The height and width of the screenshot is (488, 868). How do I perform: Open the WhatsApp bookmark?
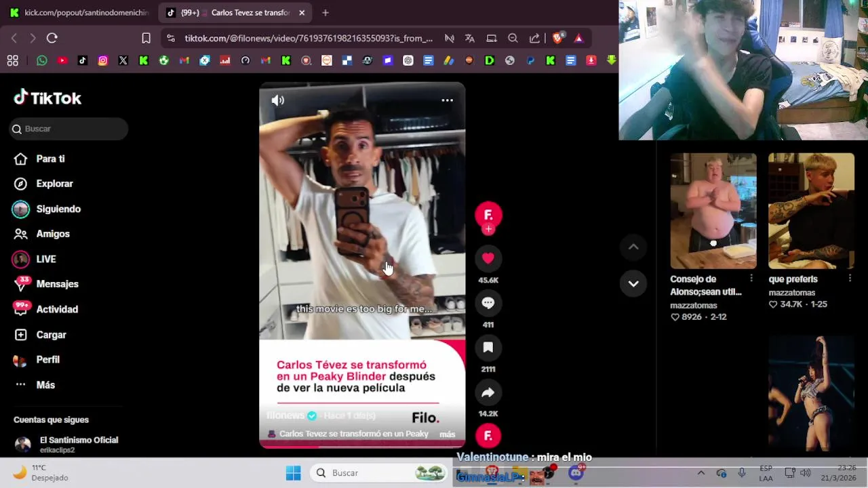42,60
